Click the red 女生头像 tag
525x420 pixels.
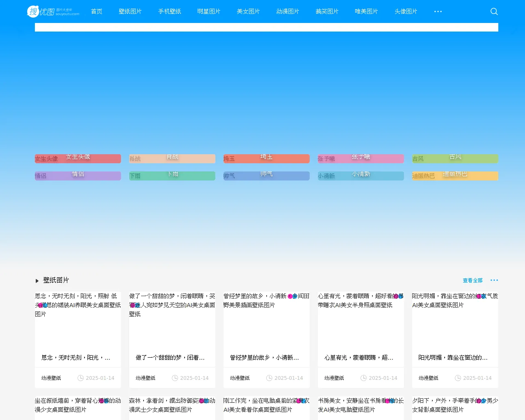pyautogui.click(x=78, y=159)
